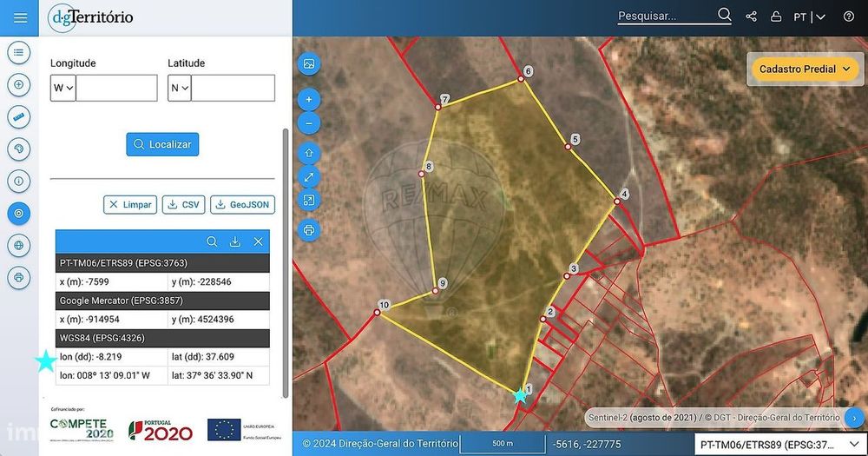Download coordinates as GeoJSON
The image size is (868, 456).
coord(242,204)
